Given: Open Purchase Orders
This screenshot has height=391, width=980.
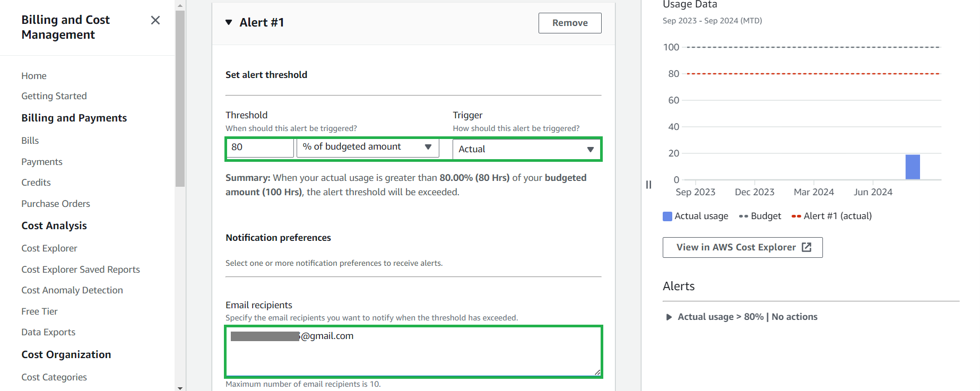Looking at the screenshot, I should pos(56,204).
